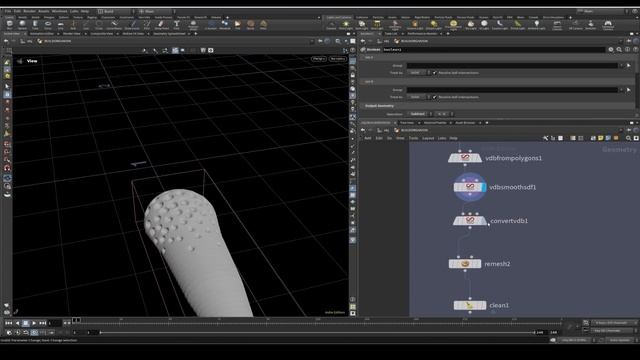Jump to last frame
640x360 pixels.
pos(42,323)
